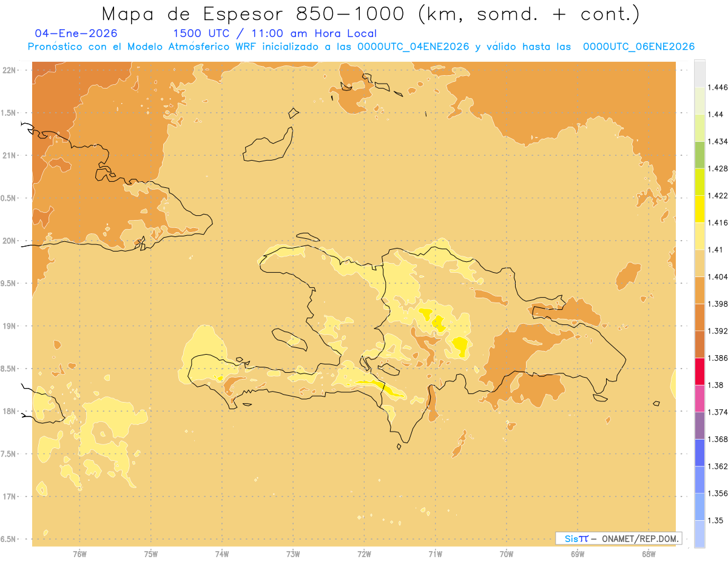728x562 pixels.
Task: Pick the light blue swatch between 1.35 and 1.356
Action: [699, 506]
